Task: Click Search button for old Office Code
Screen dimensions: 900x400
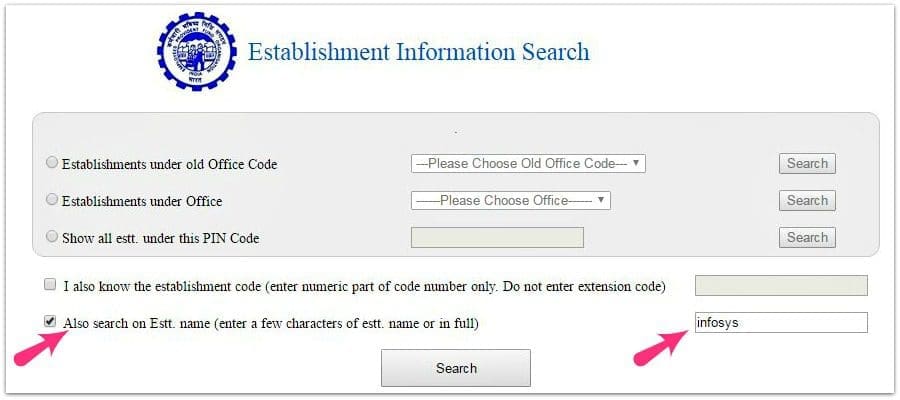Action: (807, 164)
